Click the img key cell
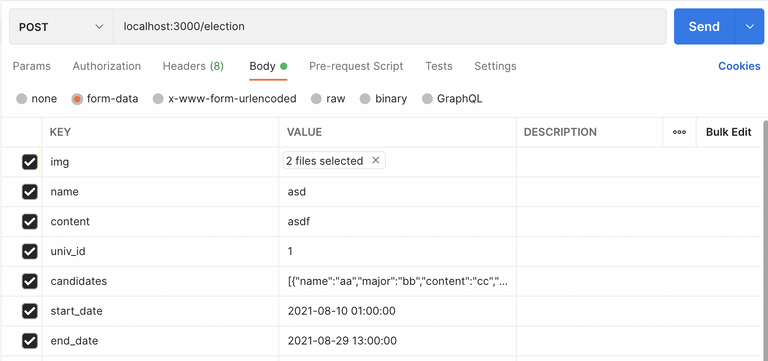The height and width of the screenshot is (361, 768). tap(160, 162)
